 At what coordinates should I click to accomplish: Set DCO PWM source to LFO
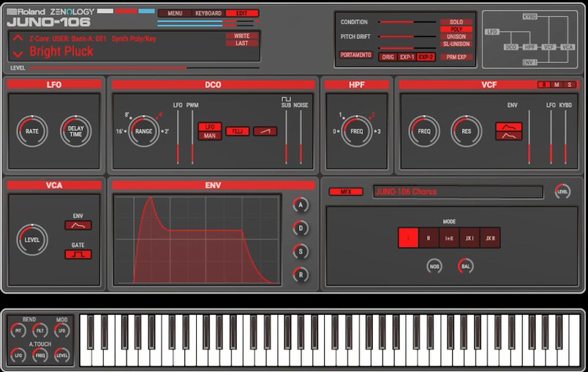pyautogui.click(x=210, y=127)
